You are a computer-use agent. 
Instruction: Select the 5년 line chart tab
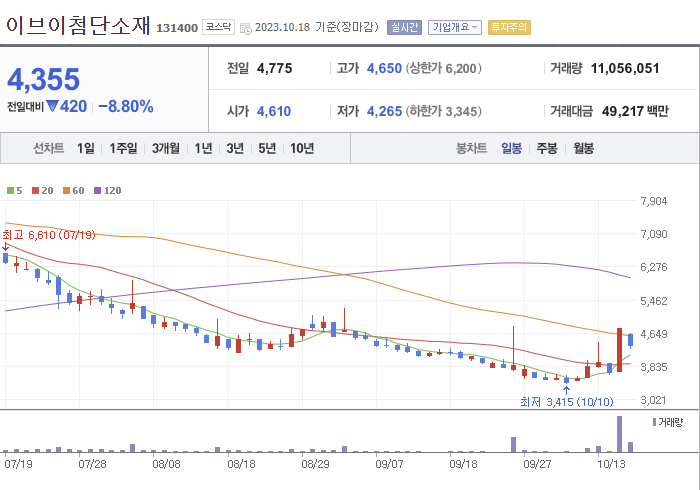267,148
